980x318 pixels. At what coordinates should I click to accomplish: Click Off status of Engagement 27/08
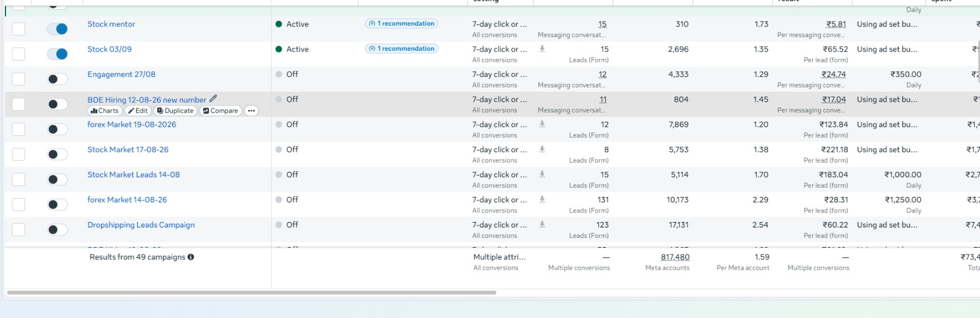[x=287, y=74]
